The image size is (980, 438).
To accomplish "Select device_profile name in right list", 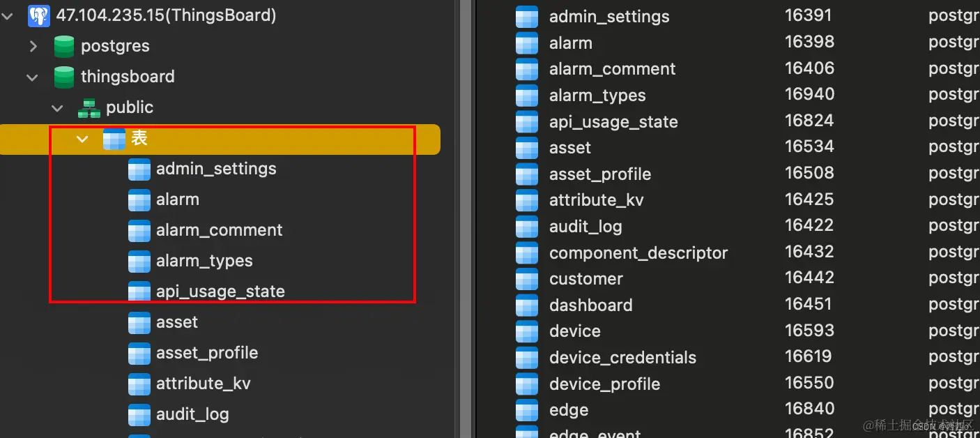I will click(x=604, y=384).
